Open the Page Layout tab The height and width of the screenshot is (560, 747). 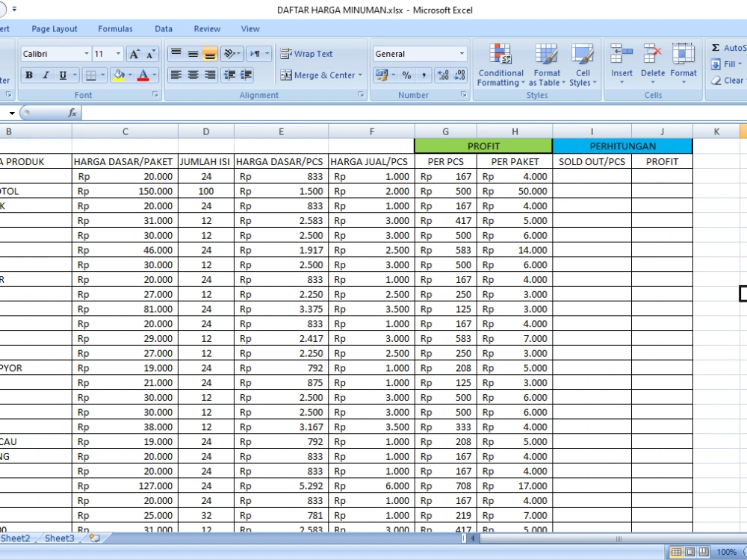(55, 29)
